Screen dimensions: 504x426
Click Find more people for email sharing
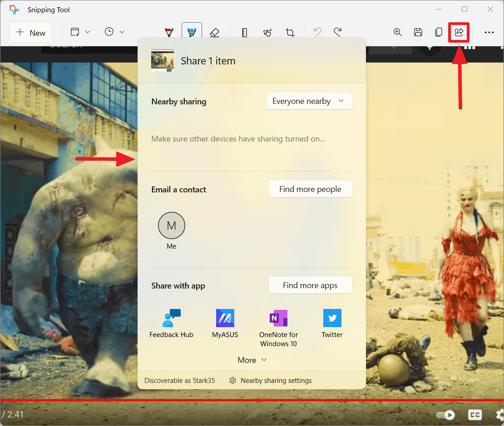pyautogui.click(x=310, y=189)
